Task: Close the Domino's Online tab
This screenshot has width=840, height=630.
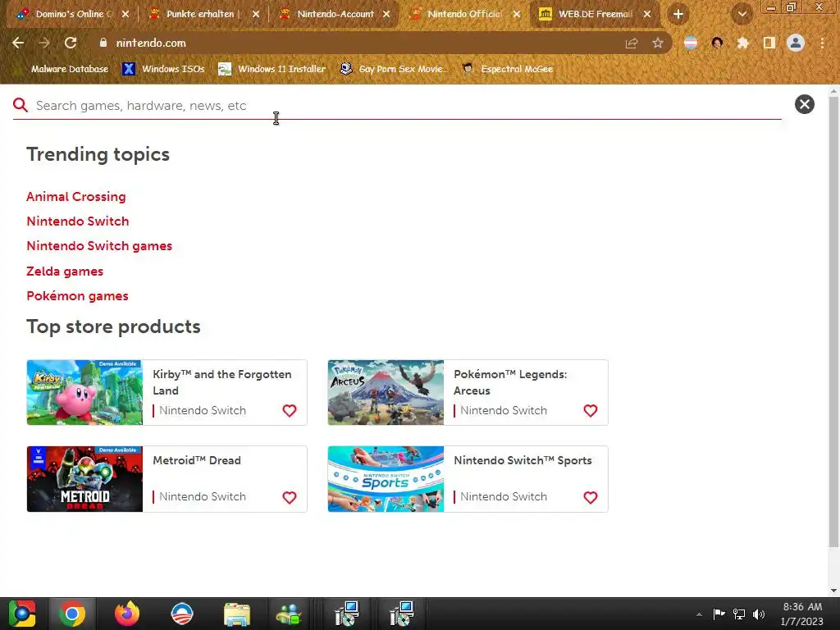Action: point(126,14)
